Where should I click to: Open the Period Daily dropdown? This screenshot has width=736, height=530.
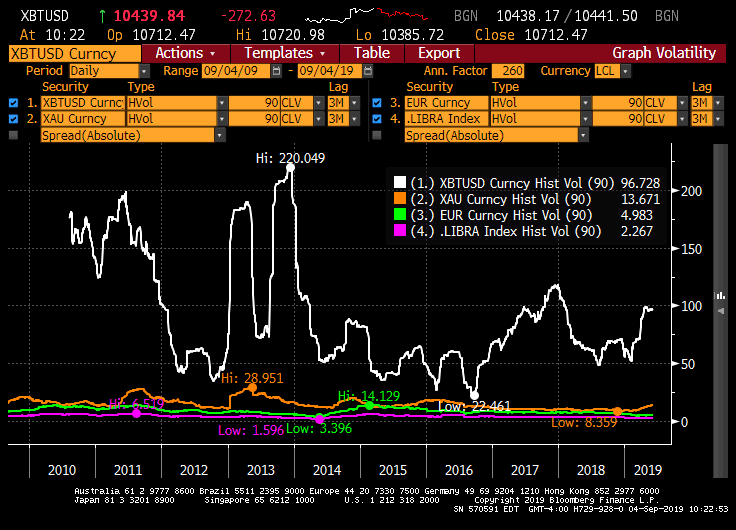pyautogui.click(x=145, y=71)
